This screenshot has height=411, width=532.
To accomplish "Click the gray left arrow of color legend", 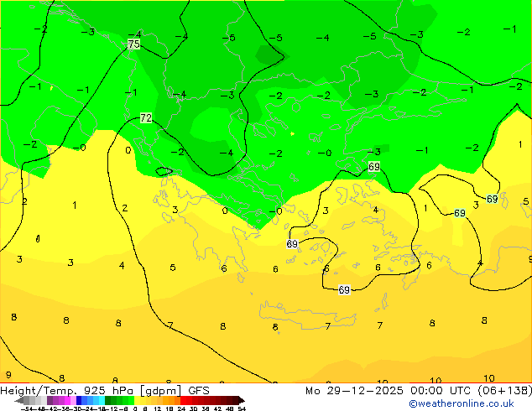I will point(19,400).
